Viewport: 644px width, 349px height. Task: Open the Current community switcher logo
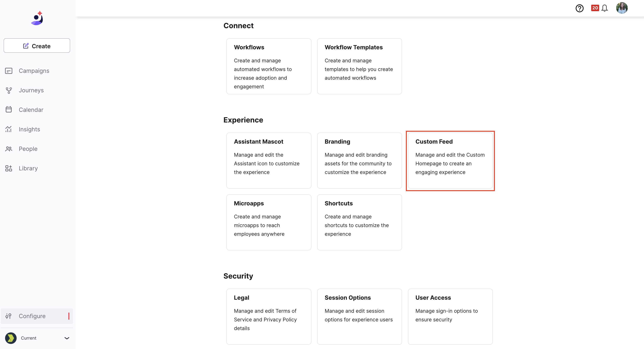[11, 338]
